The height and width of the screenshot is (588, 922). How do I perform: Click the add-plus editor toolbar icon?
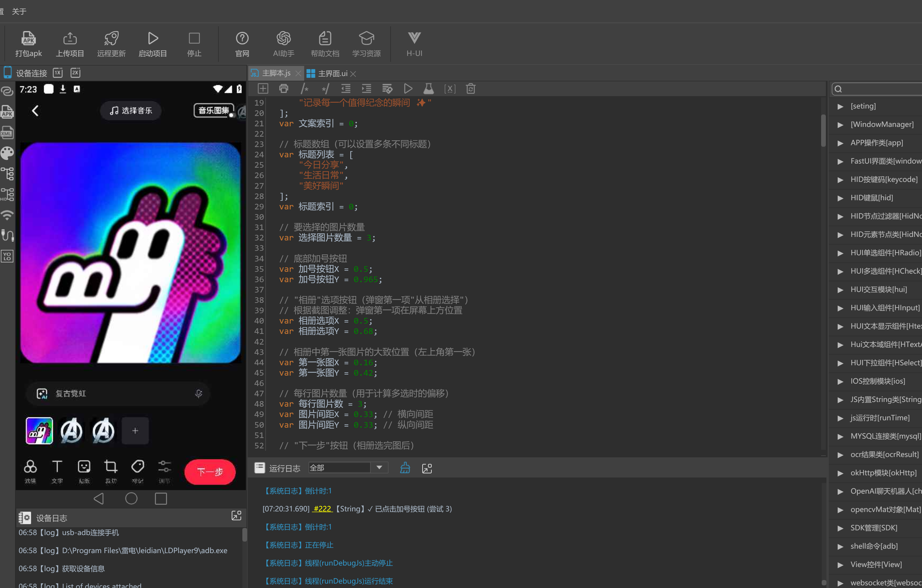(263, 89)
